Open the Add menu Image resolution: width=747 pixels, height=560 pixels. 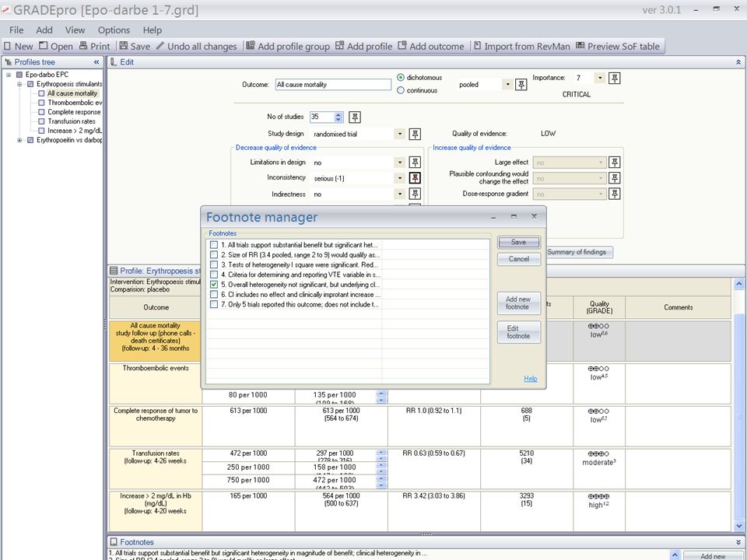coord(44,30)
